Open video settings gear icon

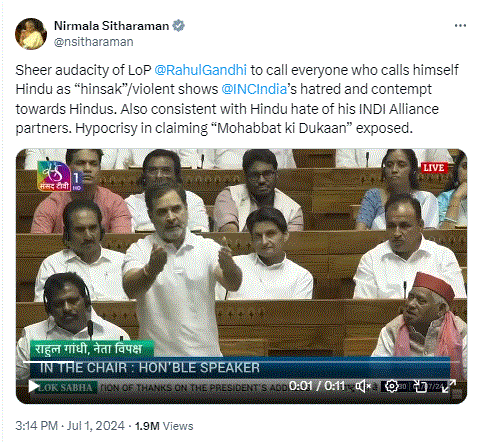[x=391, y=386]
